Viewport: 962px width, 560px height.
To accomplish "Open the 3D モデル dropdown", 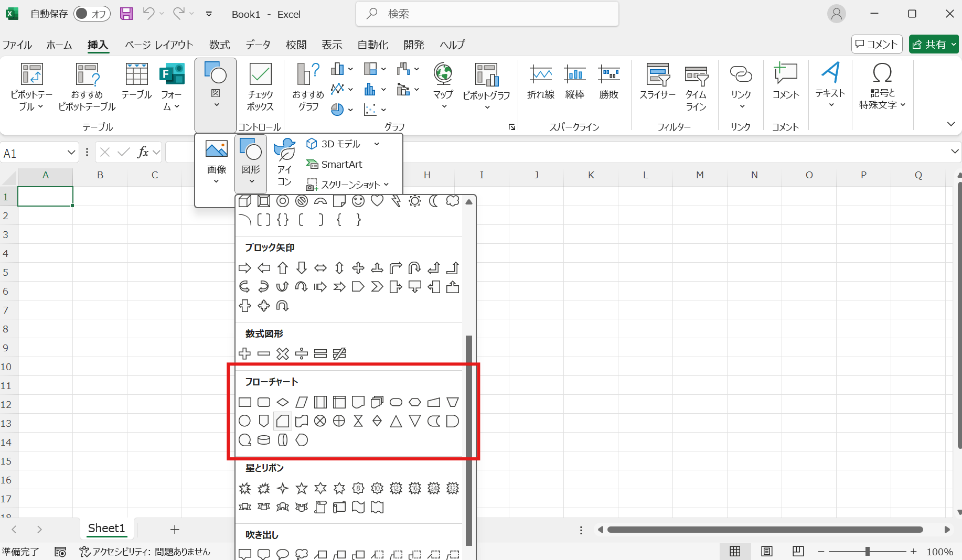I will coord(376,144).
